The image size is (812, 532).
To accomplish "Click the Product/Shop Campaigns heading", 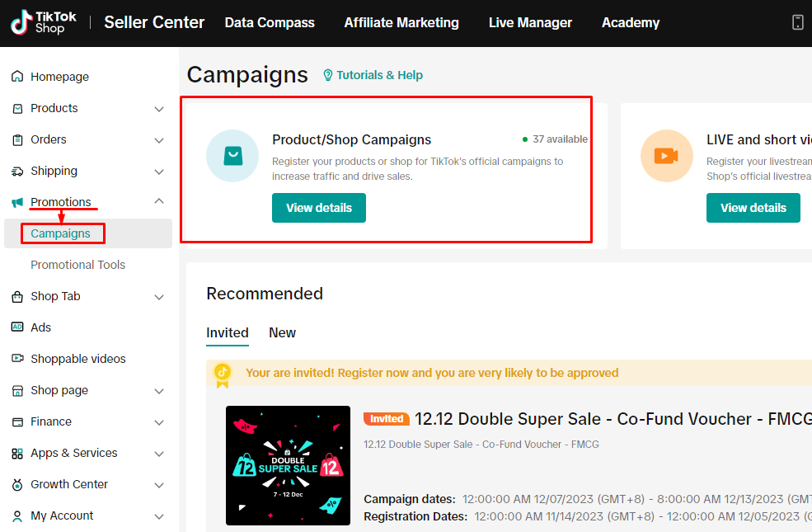I will tap(352, 140).
